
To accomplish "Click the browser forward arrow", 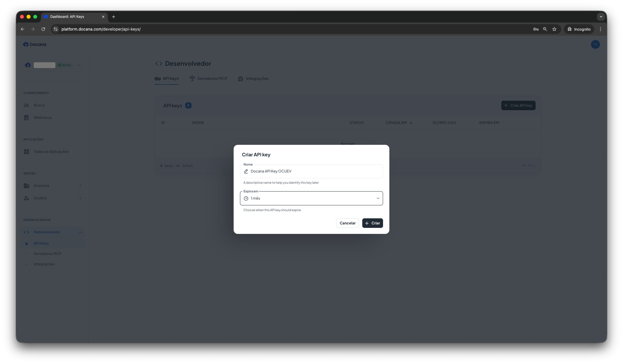I will coord(33,29).
